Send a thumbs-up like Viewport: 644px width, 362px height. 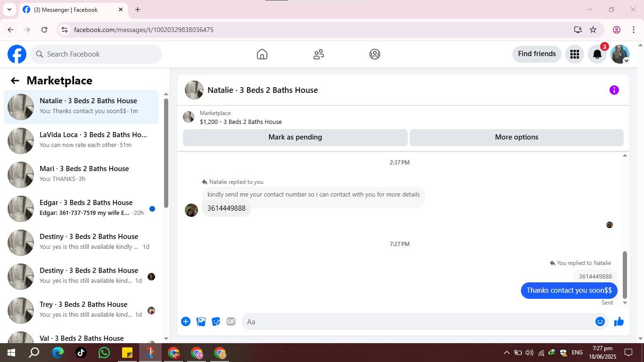coord(619,321)
